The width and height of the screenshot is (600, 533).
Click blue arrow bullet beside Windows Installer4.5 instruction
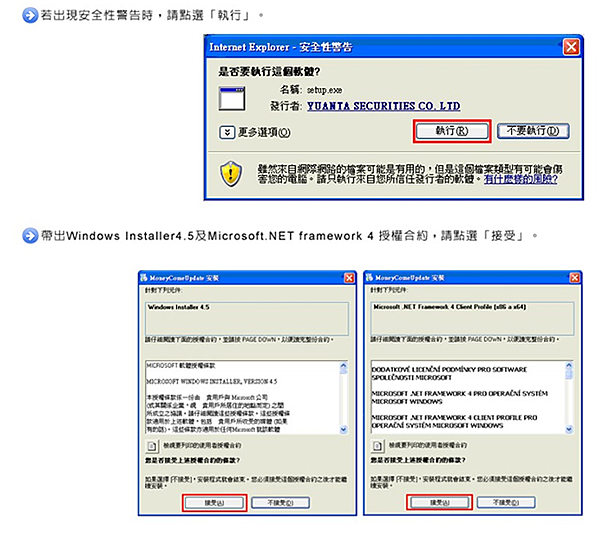pos(30,236)
